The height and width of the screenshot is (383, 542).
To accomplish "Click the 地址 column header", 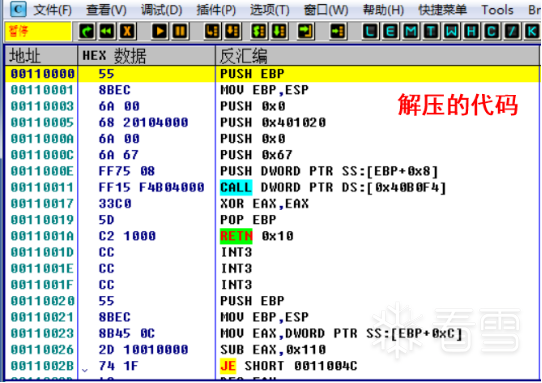I will 41,56.
